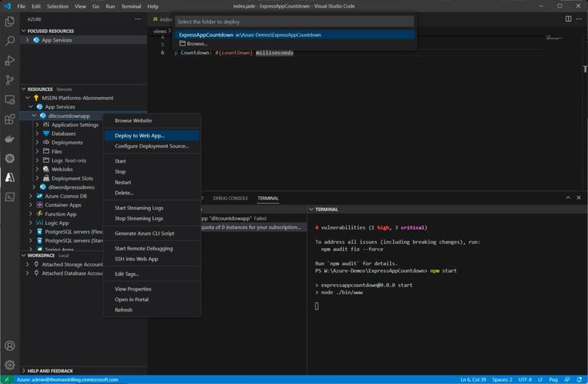The width and height of the screenshot is (588, 384).
Task: Click the folder to deploy input field
Action: [294, 22]
